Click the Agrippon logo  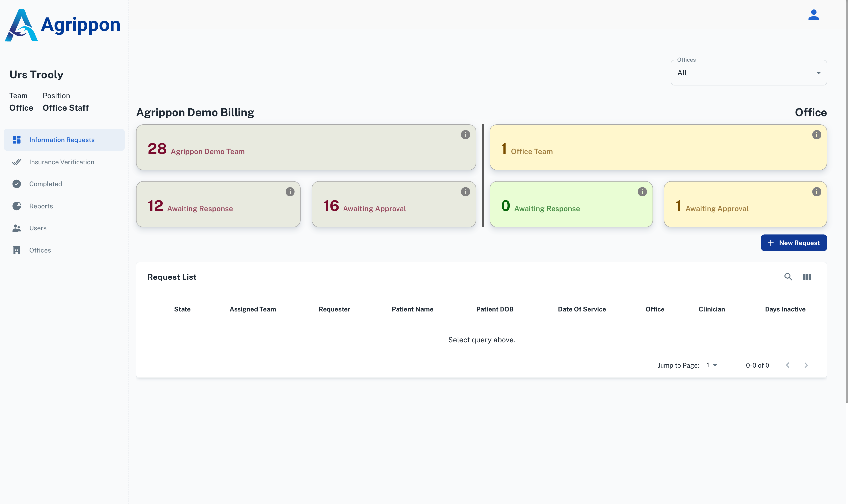point(63,25)
